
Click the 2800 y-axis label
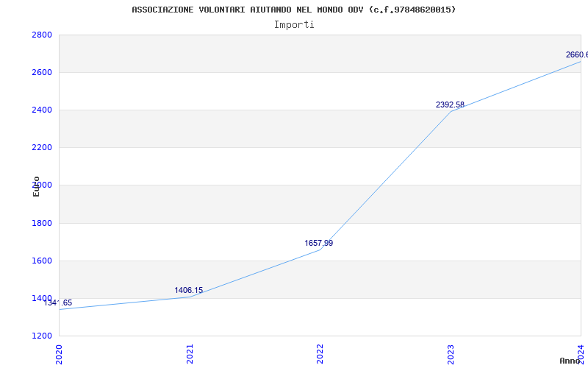(x=42, y=35)
